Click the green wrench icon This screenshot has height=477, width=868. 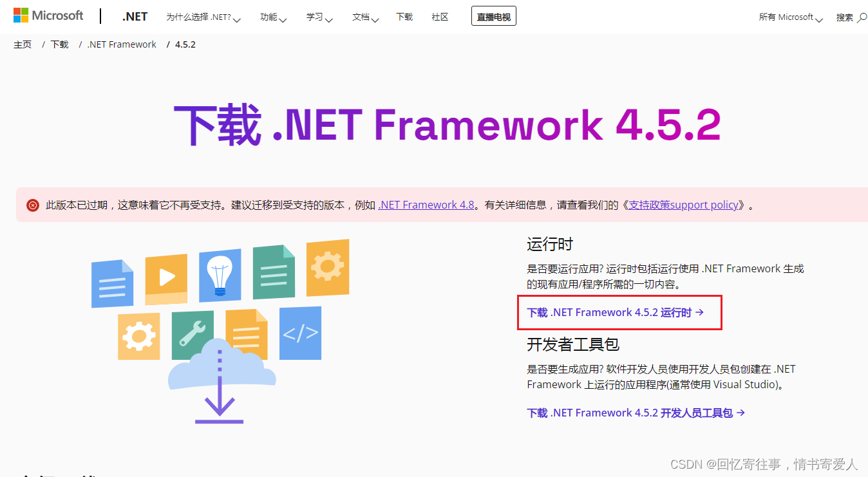193,335
